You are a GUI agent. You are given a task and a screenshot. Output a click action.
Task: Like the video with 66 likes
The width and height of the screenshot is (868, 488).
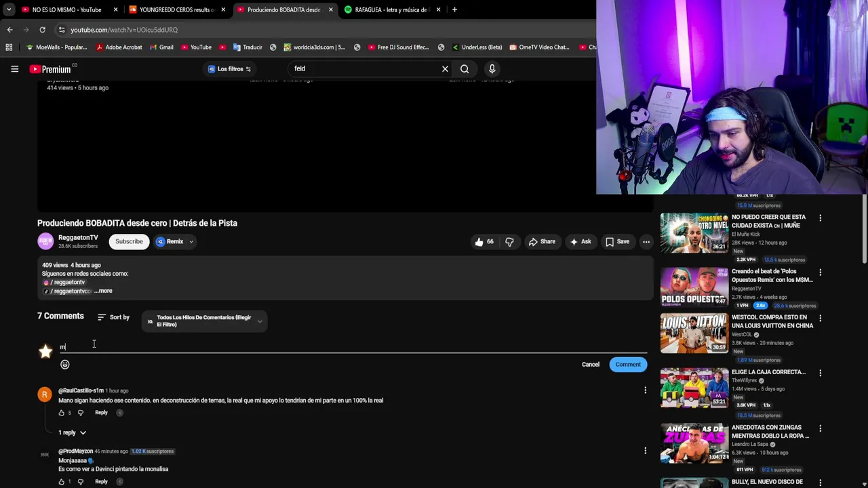click(484, 242)
